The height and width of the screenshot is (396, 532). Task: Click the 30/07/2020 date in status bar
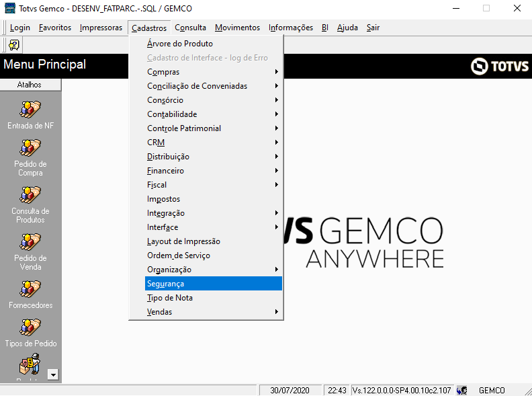290,390
